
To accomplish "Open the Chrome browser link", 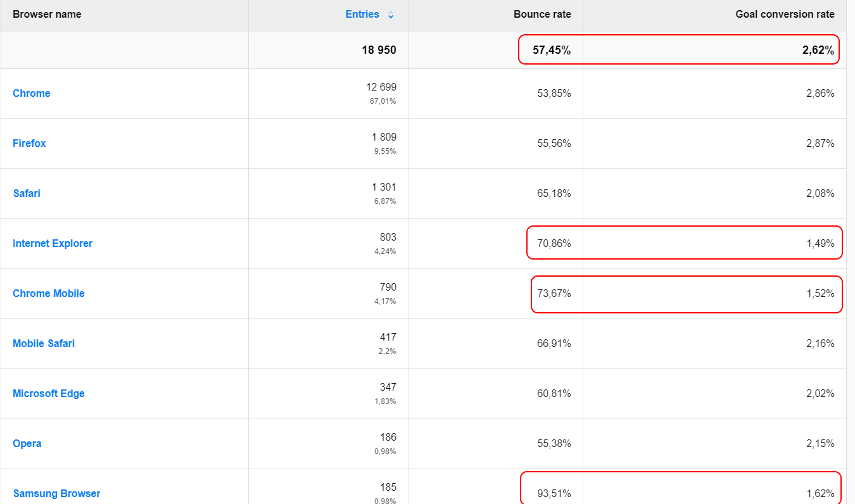I will [32, 93].
